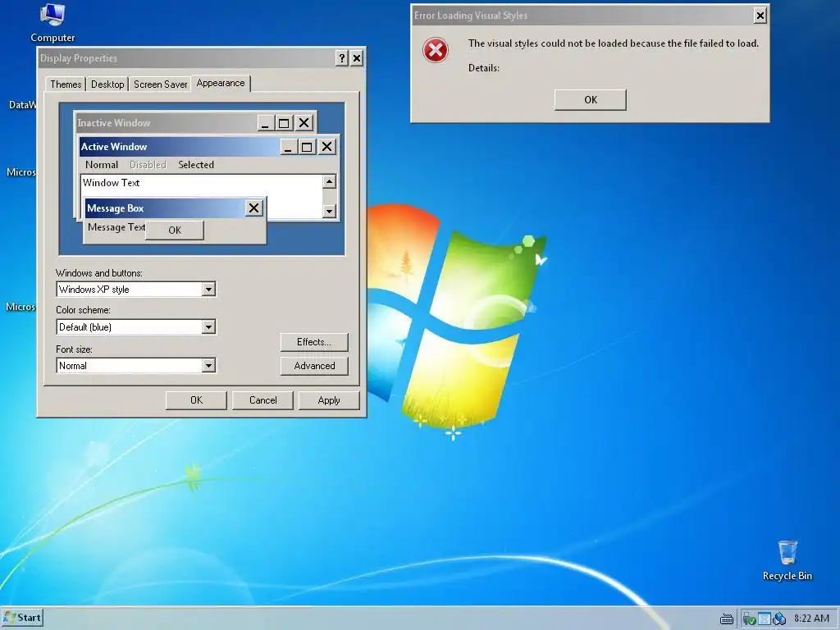Close the Display Properties window

357,58
